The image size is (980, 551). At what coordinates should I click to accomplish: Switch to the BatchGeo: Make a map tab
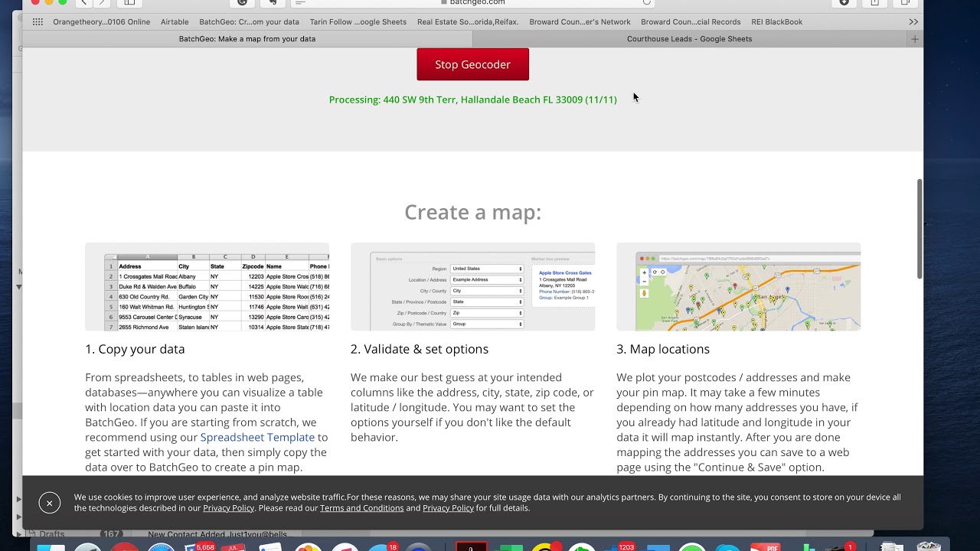click(x=247, y=39)
